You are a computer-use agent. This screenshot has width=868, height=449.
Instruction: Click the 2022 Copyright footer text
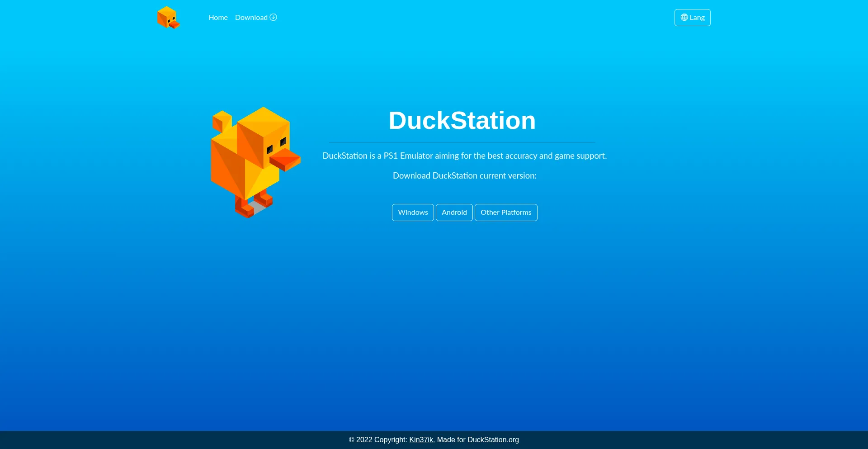click(378, 440)
